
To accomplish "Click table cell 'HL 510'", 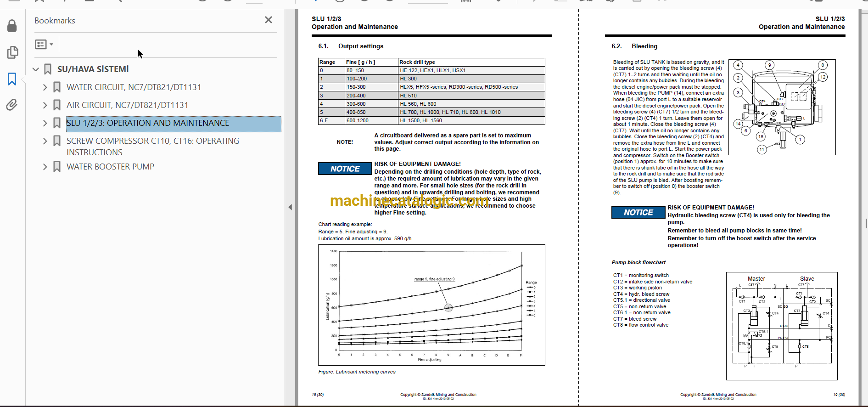I will 471,96.
